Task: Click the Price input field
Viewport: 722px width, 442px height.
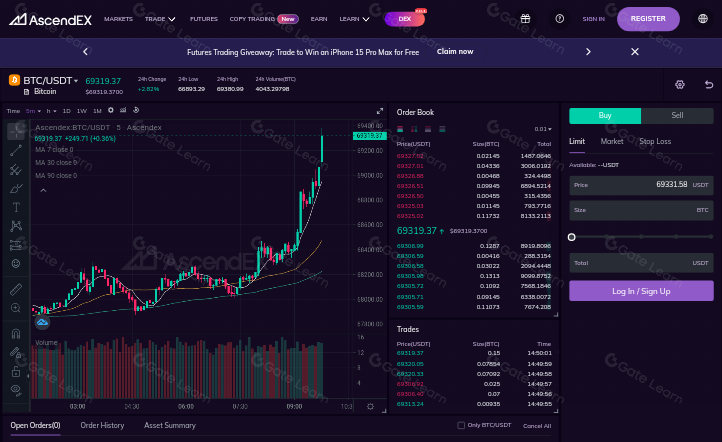Action: pos(641,185)
